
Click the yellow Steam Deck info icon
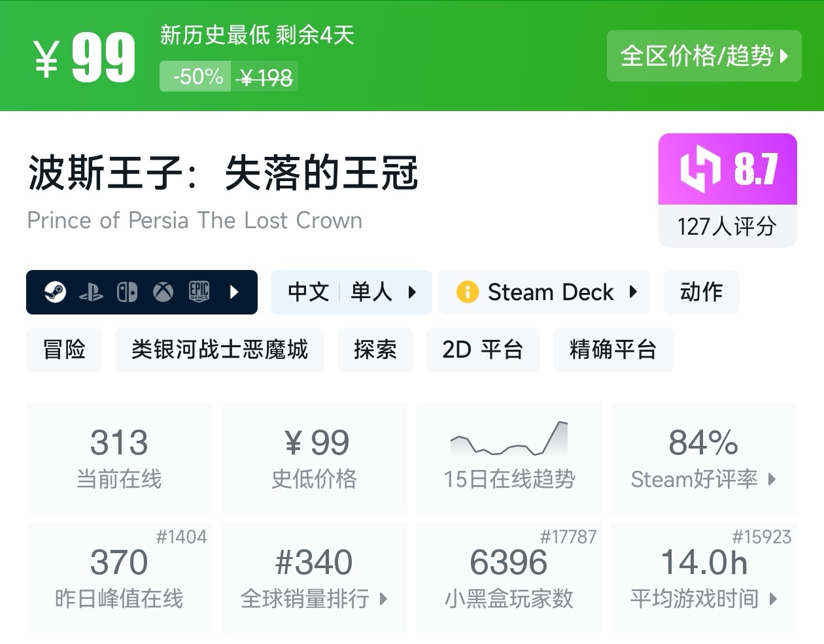pos(468,292)
